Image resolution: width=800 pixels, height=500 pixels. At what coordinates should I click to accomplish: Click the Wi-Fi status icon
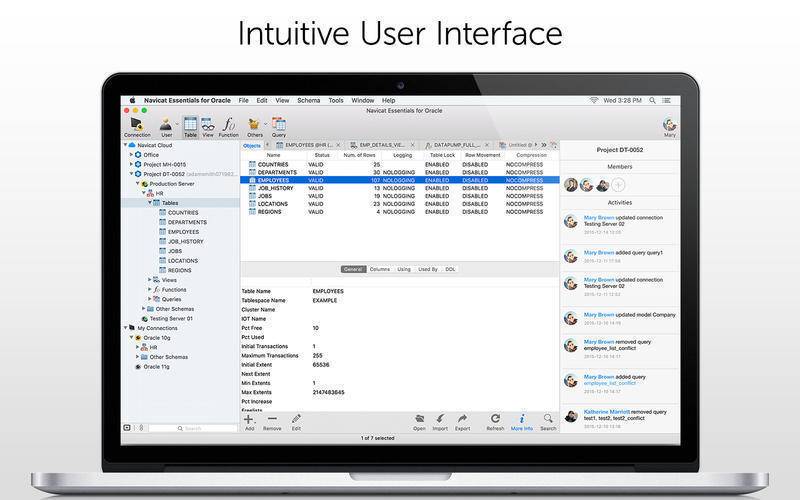(594, 101)
